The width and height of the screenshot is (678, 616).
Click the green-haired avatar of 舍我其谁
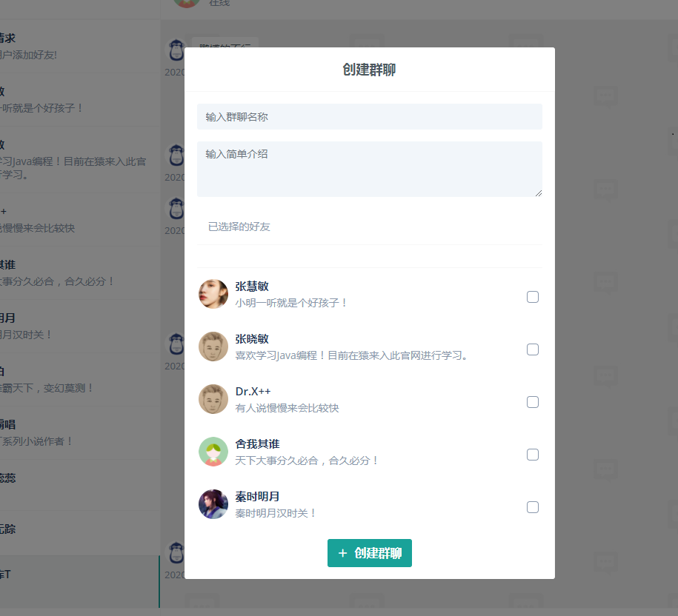(x=213, y=452)
